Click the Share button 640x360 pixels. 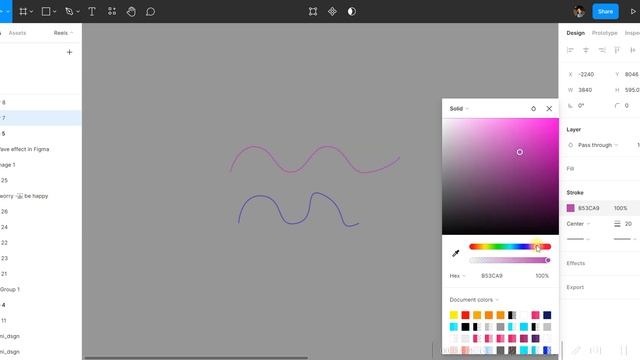coord(605,11)
